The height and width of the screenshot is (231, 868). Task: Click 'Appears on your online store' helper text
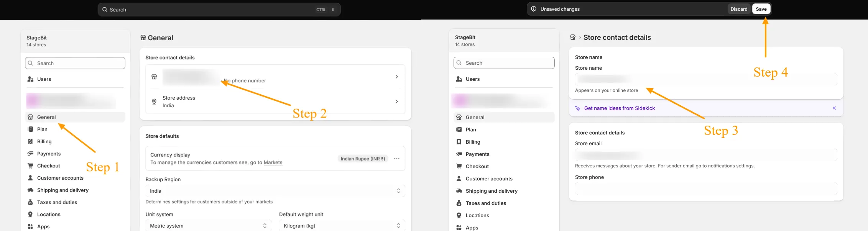(x=607, y=90)
